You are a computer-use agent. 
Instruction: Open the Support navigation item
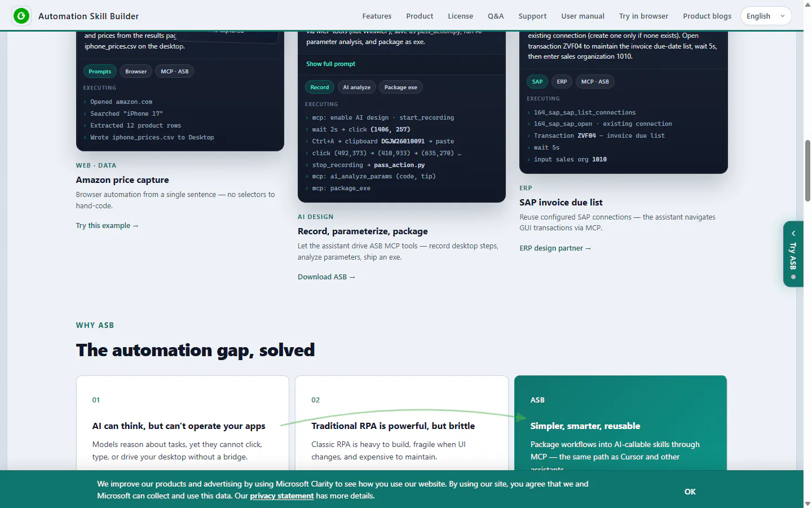point(532,16)
